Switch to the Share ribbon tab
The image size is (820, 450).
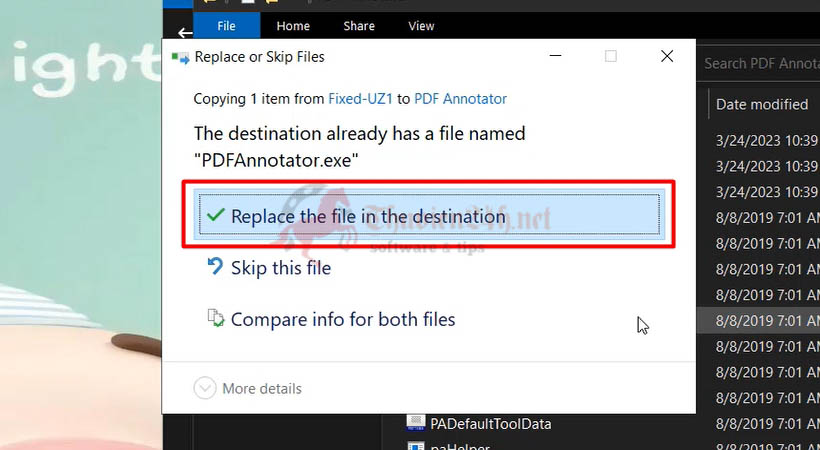[359, 26]
